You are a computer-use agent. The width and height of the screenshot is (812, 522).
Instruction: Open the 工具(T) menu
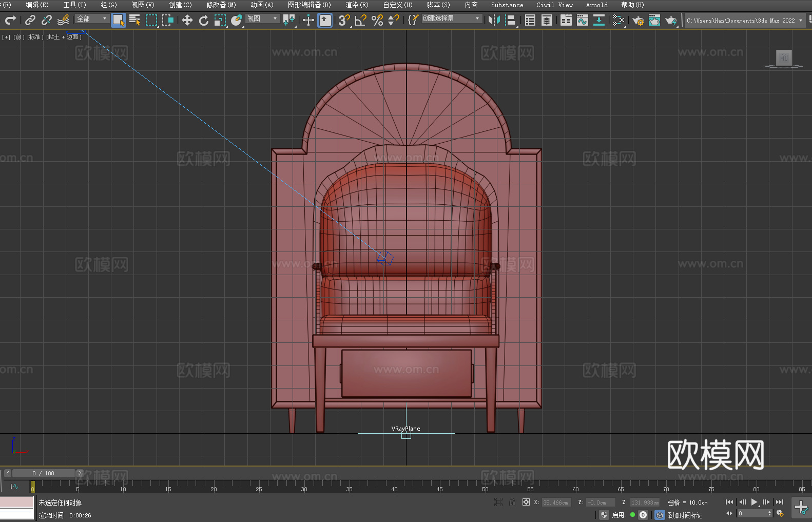coord(74,5)
